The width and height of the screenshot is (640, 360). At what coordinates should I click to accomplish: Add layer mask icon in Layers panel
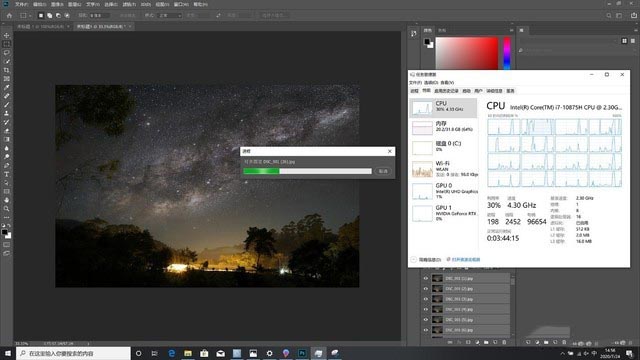[x=468, y=342]
